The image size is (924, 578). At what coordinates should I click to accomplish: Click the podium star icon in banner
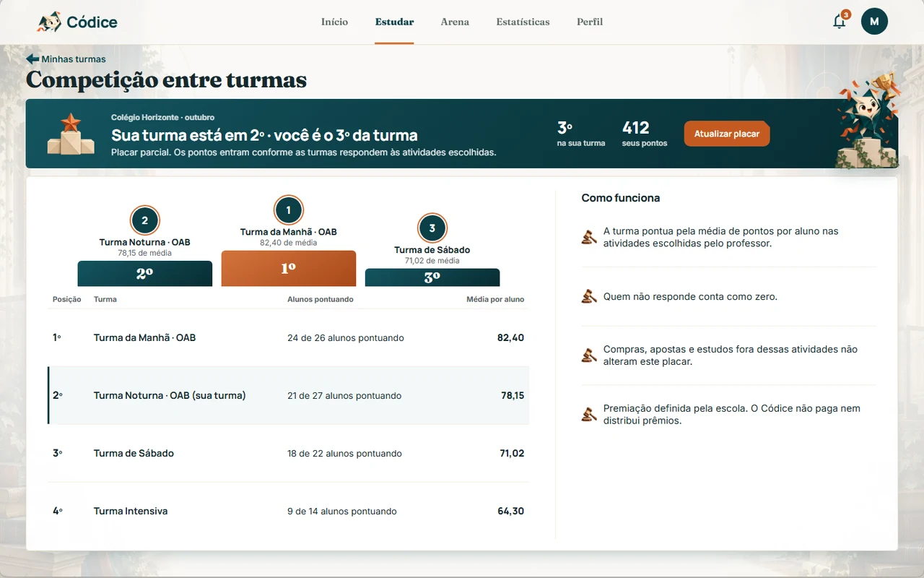tap(71, 134)
